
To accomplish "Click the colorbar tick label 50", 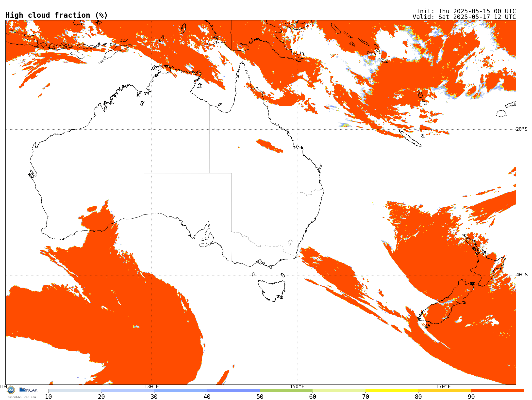I will point(260,397).
